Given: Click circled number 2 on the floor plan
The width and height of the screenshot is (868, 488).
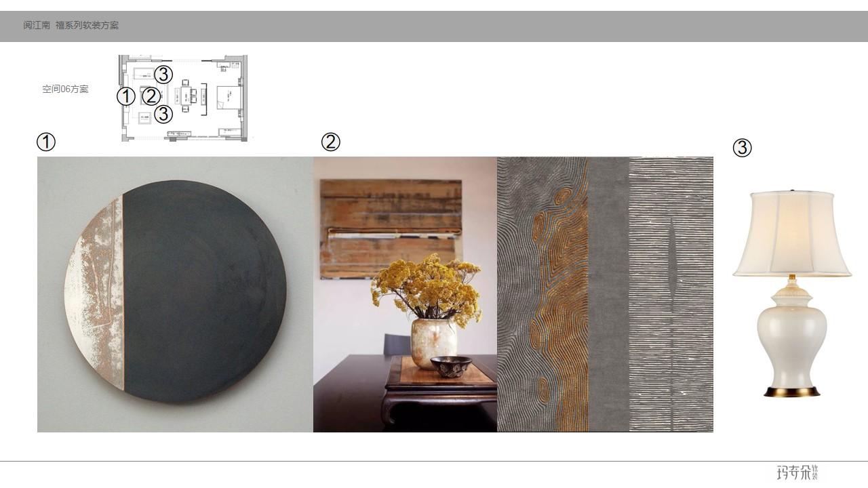Looking at the screenshot, I should pyautogui.click(x=151, y=96).
